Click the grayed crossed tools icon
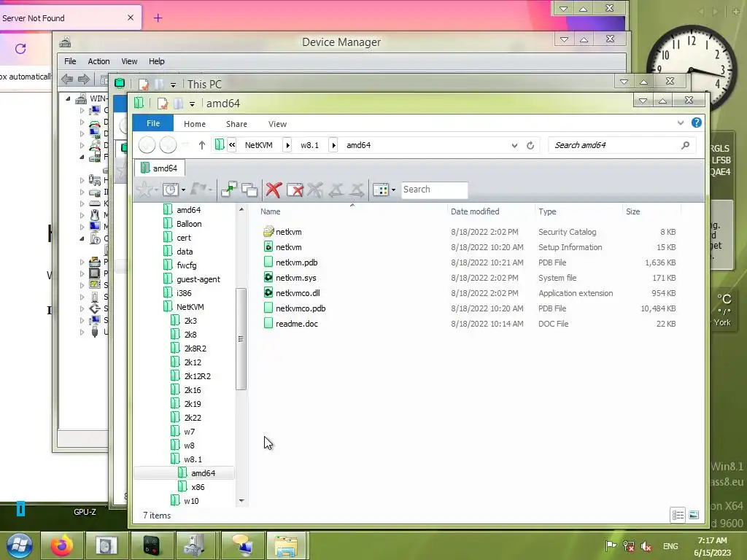This screenshot has height=560, width=747. click(315, 190)
